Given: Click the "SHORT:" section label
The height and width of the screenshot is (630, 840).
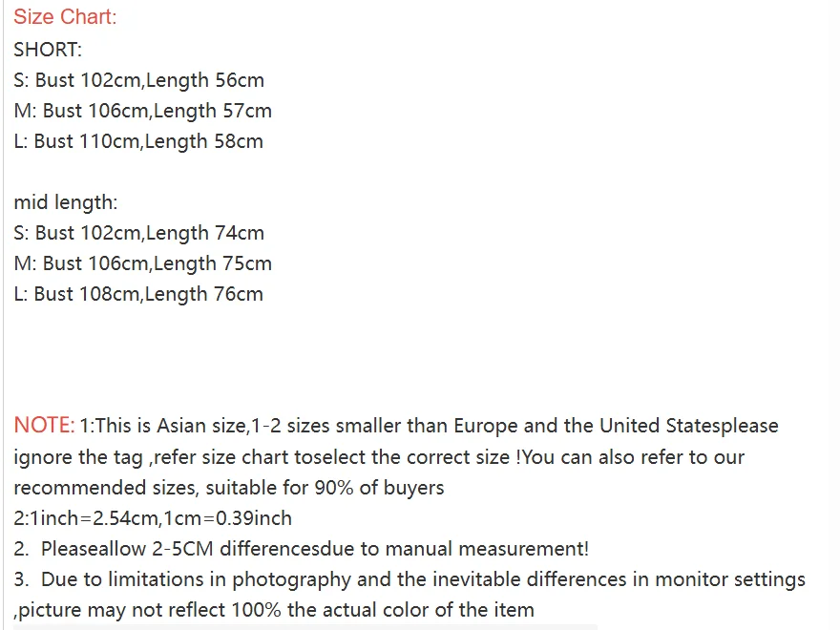Looking at the screenshot, I should pos(48,50).
